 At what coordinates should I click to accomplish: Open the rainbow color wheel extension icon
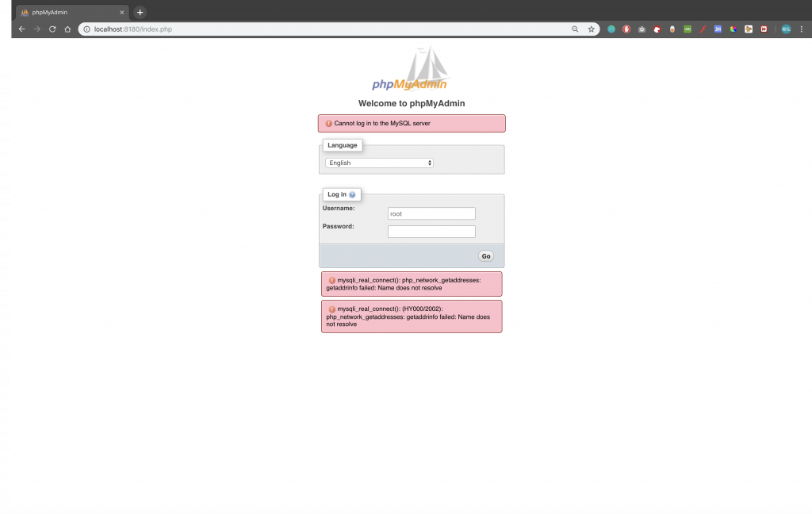pos(733,29)
